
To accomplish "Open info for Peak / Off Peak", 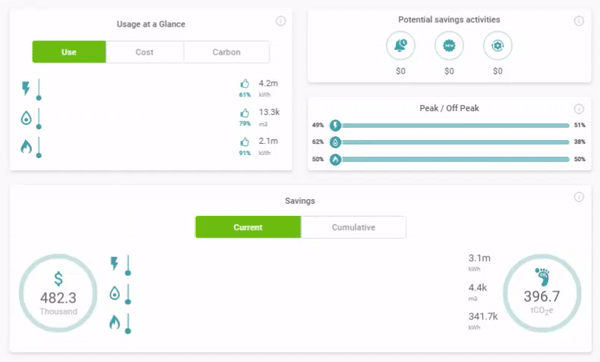I will (579, 109).
